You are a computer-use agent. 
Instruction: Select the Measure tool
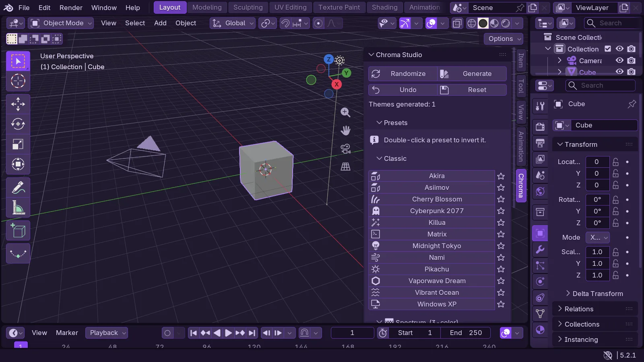tap(18, 208)
